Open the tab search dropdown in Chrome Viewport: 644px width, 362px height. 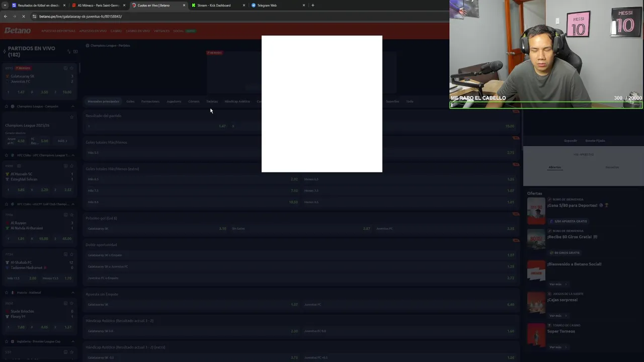pyautogui.click(x=5, y=6)
